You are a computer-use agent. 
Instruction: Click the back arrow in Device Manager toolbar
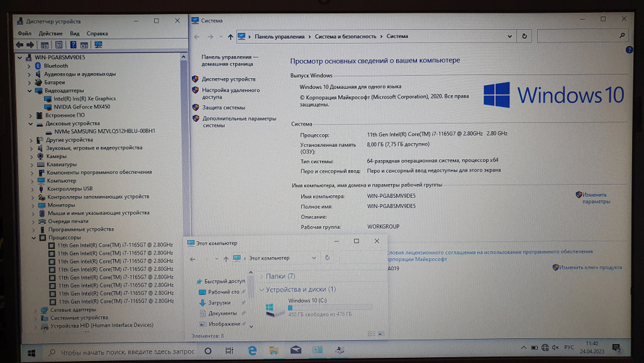pos(19,44)
